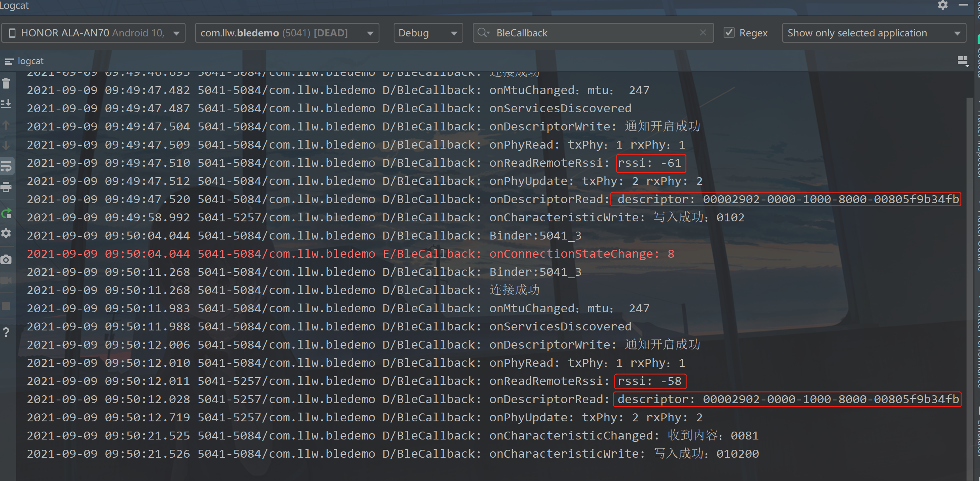Toggle Use Soft Wraps in logcat
This screenshot has height=481, width=980.
6,166
